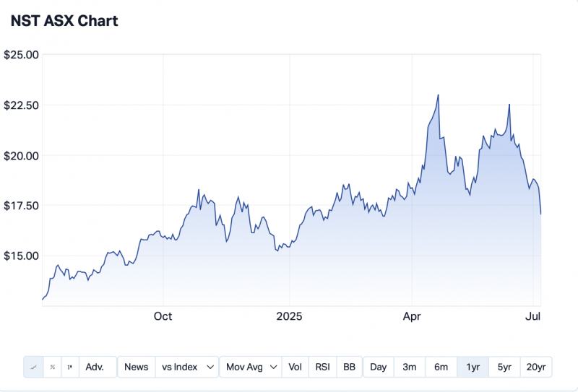Viewport: 578px width, 392px height.
Task: Open the Mov Avg dropdown
Action: coord(251,367)
